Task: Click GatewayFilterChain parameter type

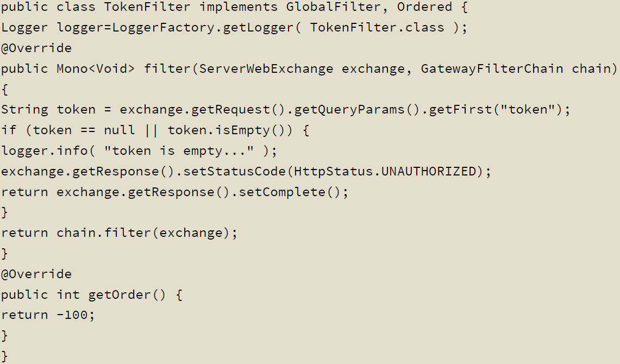Action: click(492, 69)
